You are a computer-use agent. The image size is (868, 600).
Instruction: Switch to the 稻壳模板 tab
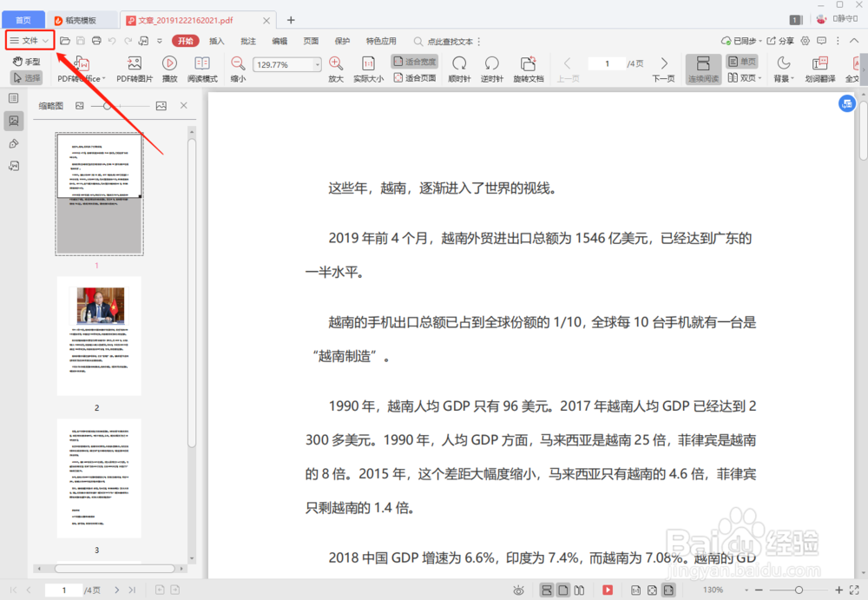pos(78,19)
